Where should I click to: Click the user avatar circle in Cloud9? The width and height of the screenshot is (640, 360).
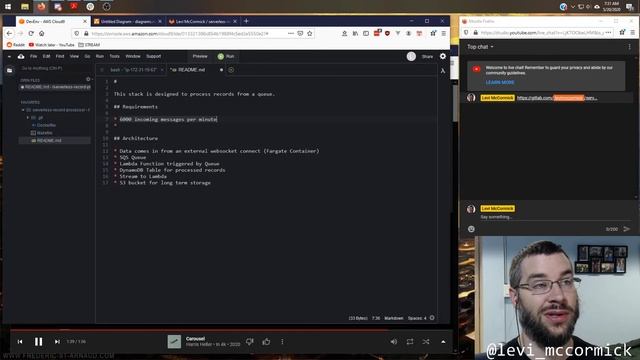click(x=411, y=56)
